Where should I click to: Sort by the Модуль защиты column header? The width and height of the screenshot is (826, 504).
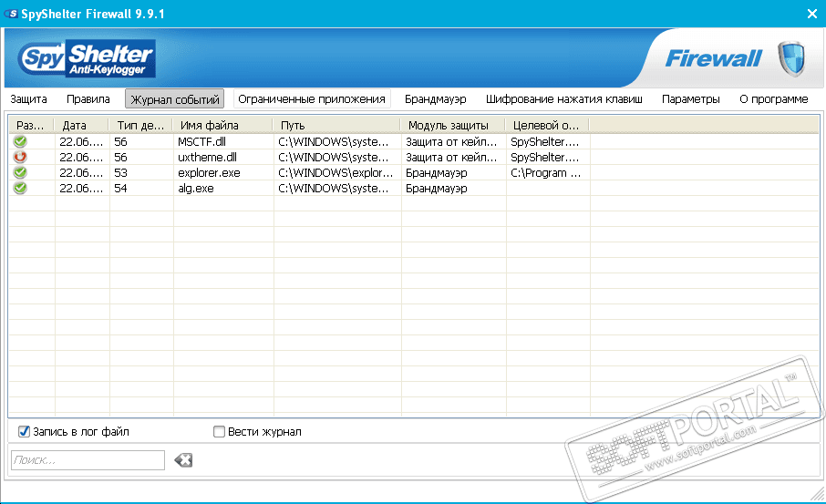pyautogui.click(x=453, y=126)
